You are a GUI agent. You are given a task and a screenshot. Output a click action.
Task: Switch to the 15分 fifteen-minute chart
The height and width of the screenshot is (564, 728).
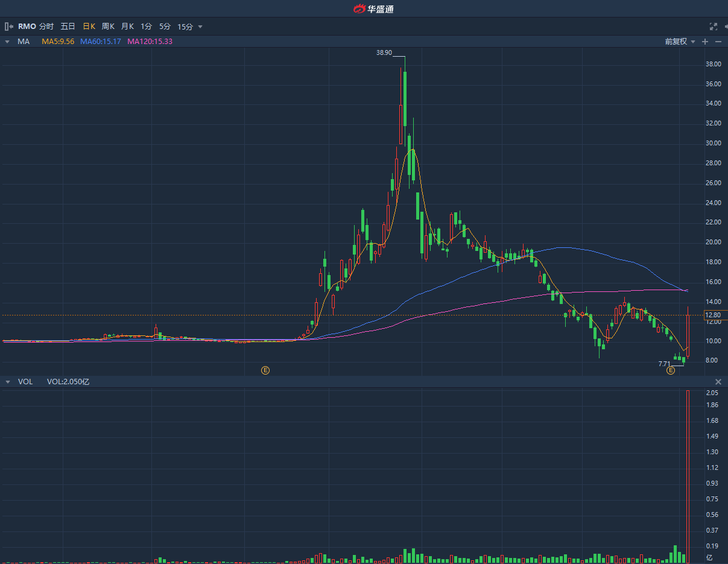click(x=185, y=27)
